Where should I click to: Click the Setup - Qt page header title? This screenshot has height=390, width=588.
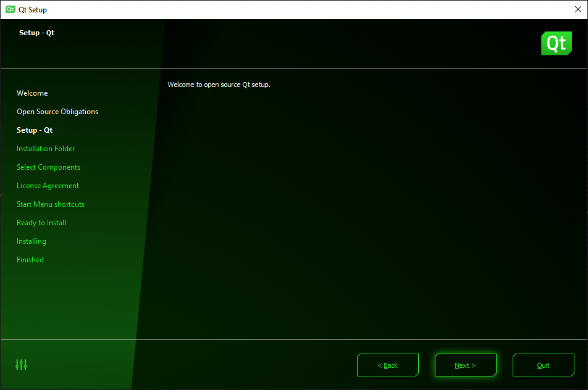click(37, 33)
